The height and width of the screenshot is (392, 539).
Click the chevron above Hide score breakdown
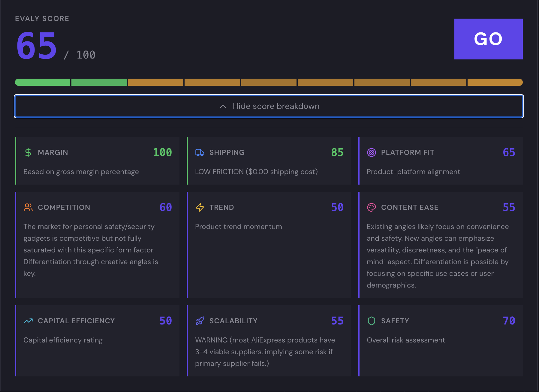point(222,106)
